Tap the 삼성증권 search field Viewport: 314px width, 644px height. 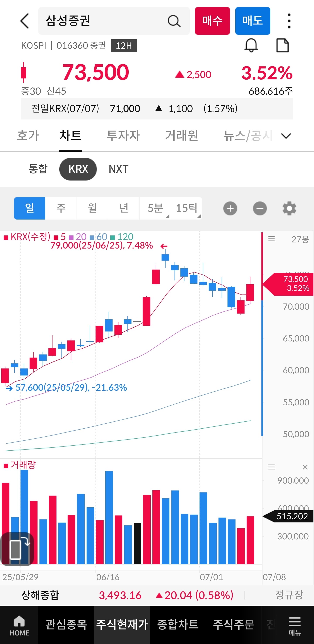(x=114, y=21)
